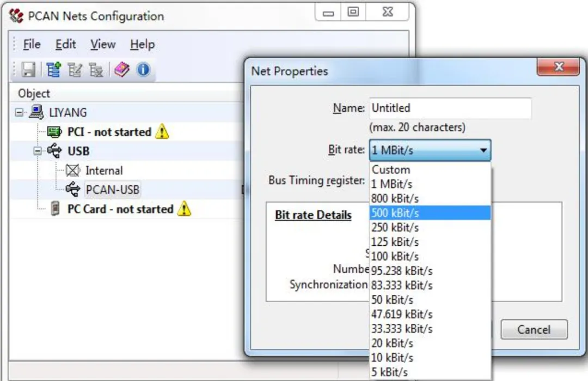
Task: Click the New Net toolbar icon
Action: [x=53, y=70]
